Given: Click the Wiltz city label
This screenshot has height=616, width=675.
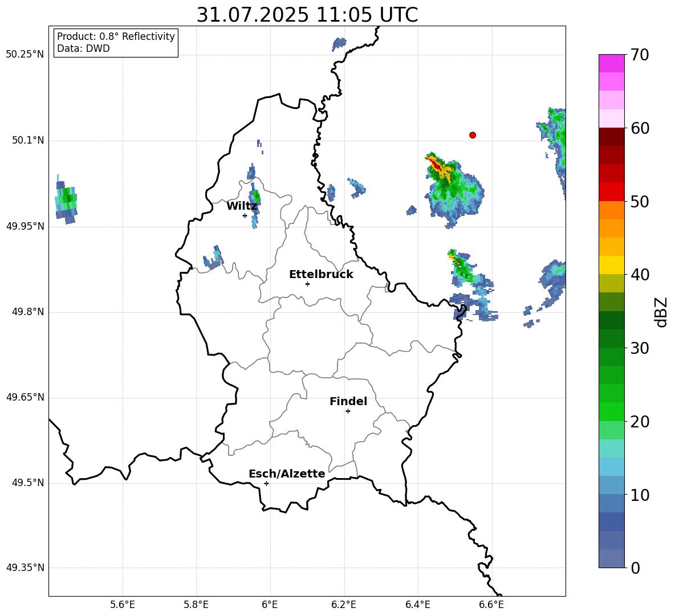Looking at the screenshot, I should coord(242,206).
